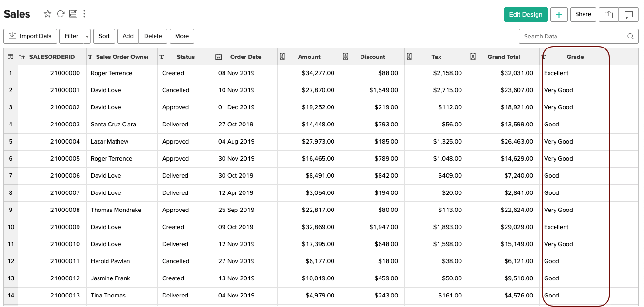Select the SALESORDERID column header
This screenshot has height=307, width=644.
[x=52, y=57]
